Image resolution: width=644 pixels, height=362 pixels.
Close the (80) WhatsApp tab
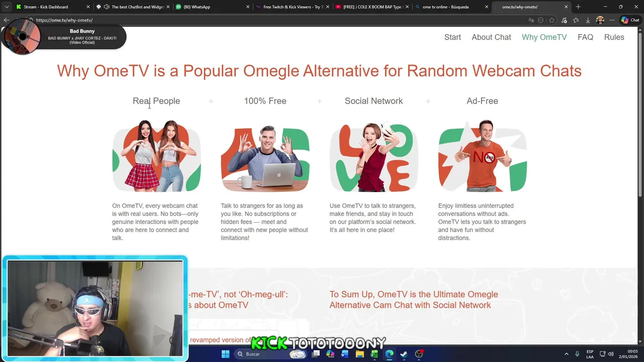click(x=248, y=7)
